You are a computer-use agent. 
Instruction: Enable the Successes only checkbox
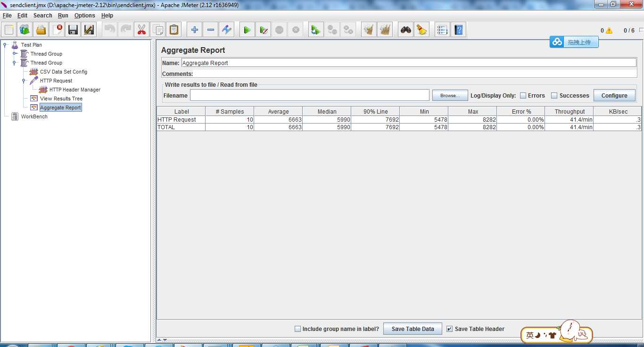tap(554, 96)
